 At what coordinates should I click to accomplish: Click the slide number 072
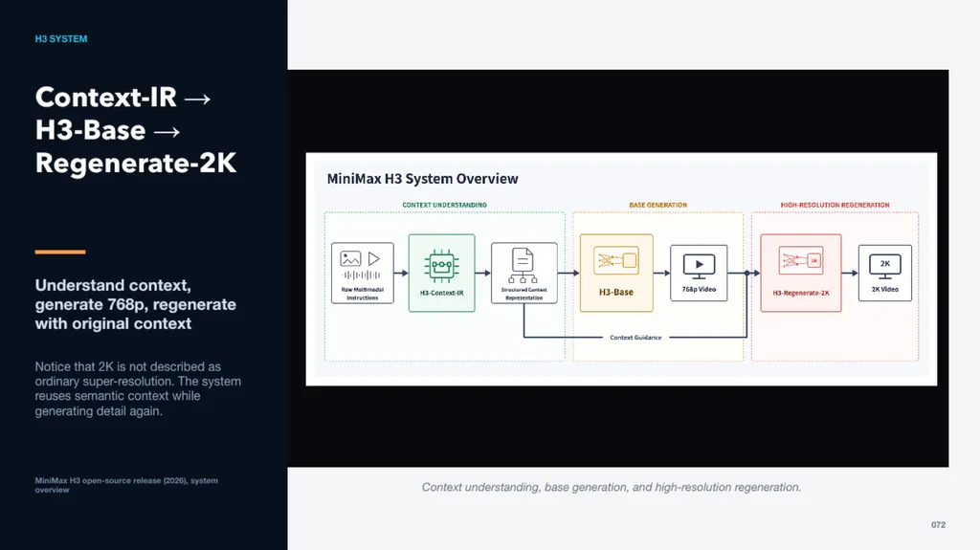[938, 525]
